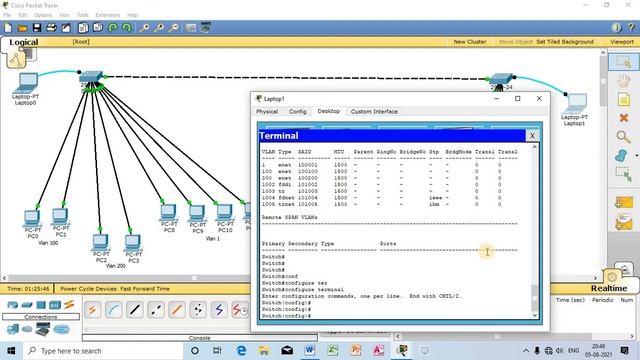Screen dimensions: 640x360
Task: Click the Viewport button
Action: point(622,42)
